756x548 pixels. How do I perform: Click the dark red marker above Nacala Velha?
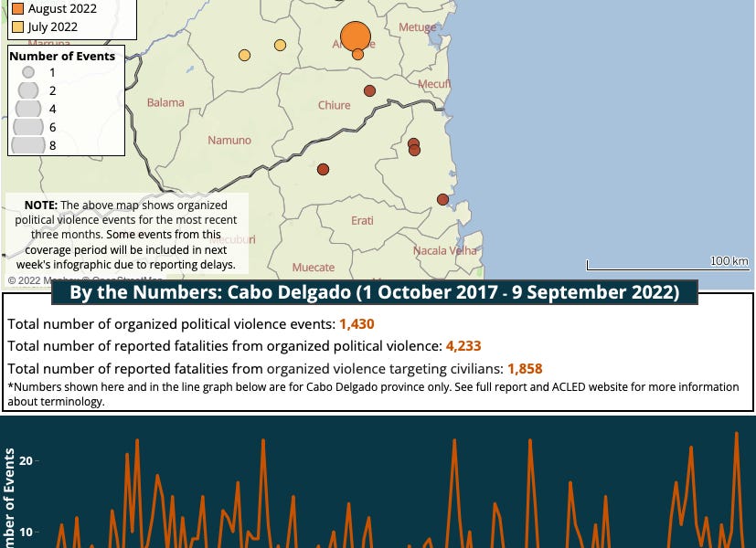click(442, 199)
